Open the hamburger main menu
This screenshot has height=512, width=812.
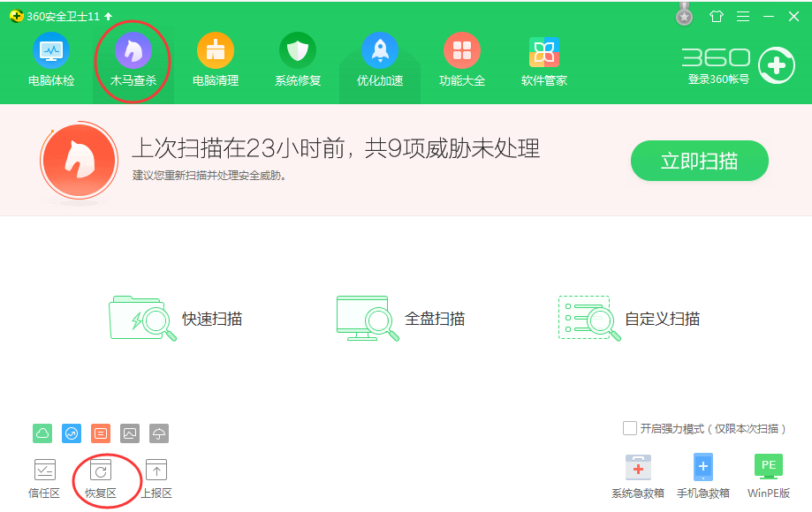[x=743, y=16]
